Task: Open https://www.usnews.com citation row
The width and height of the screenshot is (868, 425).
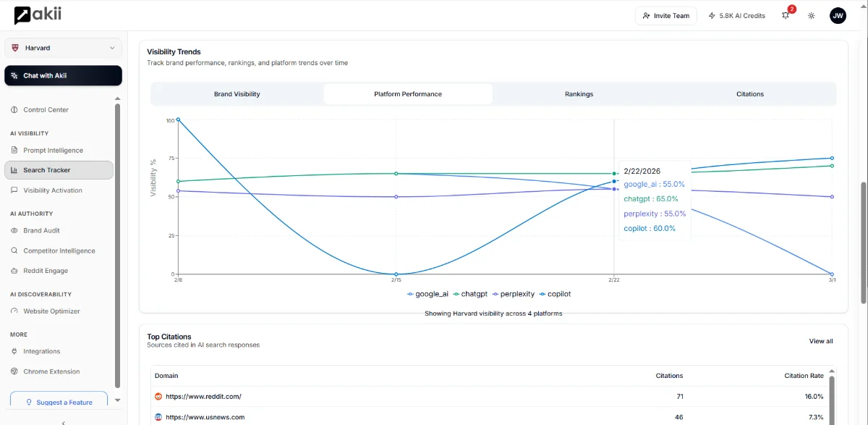Action: tap(488, 417)
